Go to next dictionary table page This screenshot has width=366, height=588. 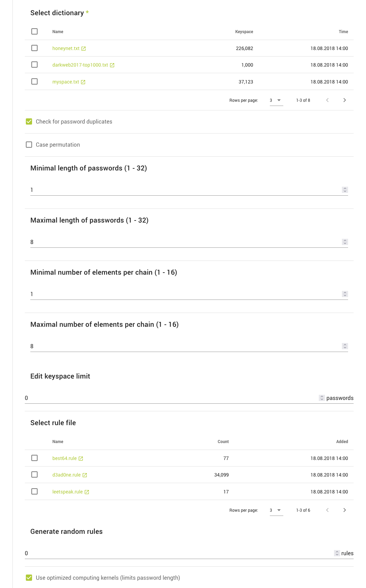(344, 100)
